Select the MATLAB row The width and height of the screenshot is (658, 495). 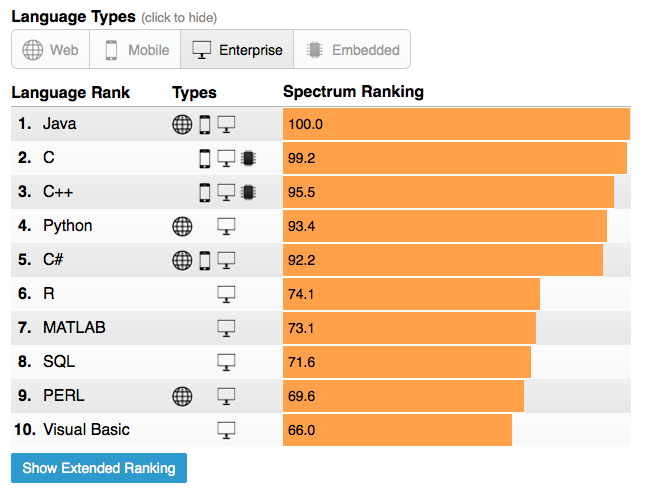321,328
